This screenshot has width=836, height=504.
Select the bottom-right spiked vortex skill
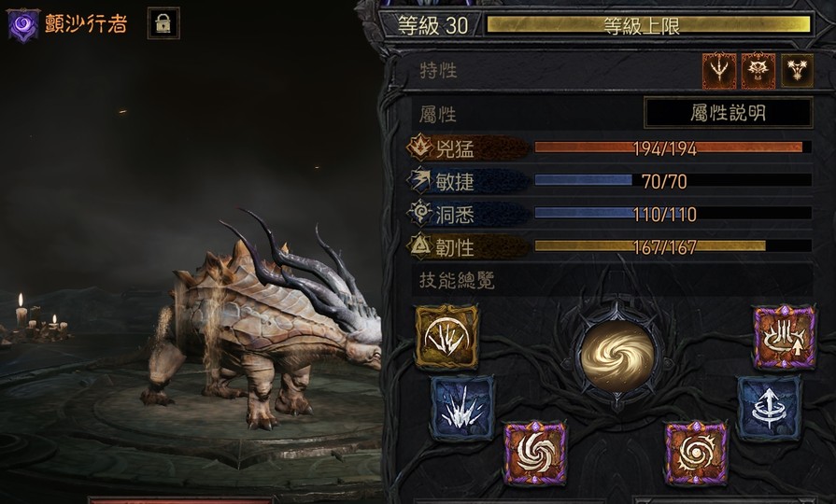point(696,454)
